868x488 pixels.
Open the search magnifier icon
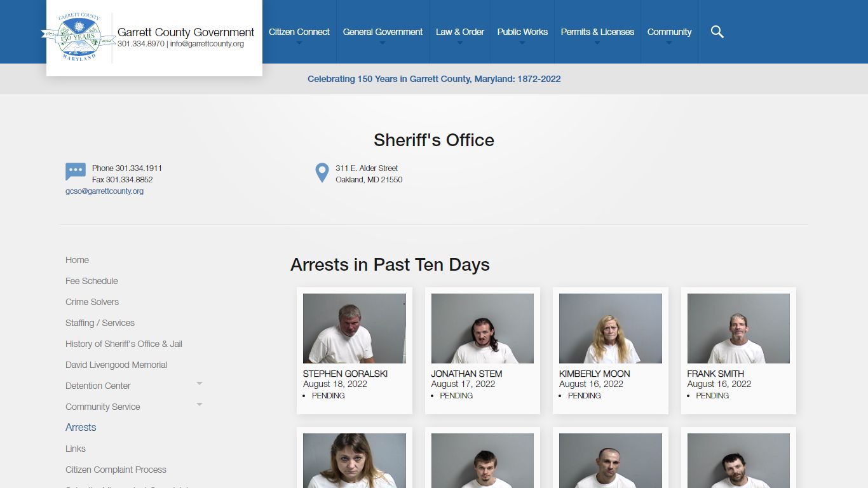coord(717,32)
